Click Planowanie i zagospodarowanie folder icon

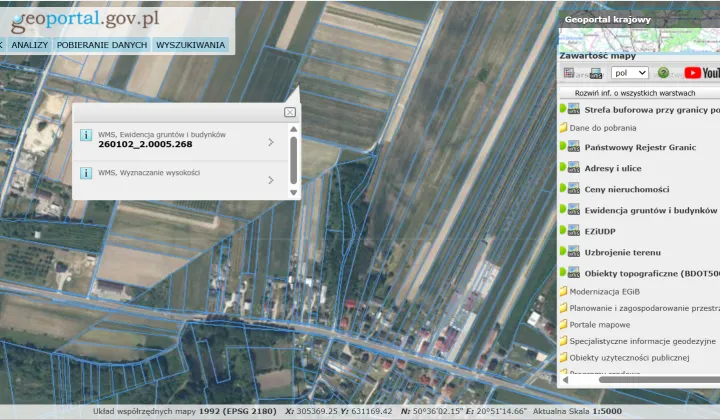point(563,308)
